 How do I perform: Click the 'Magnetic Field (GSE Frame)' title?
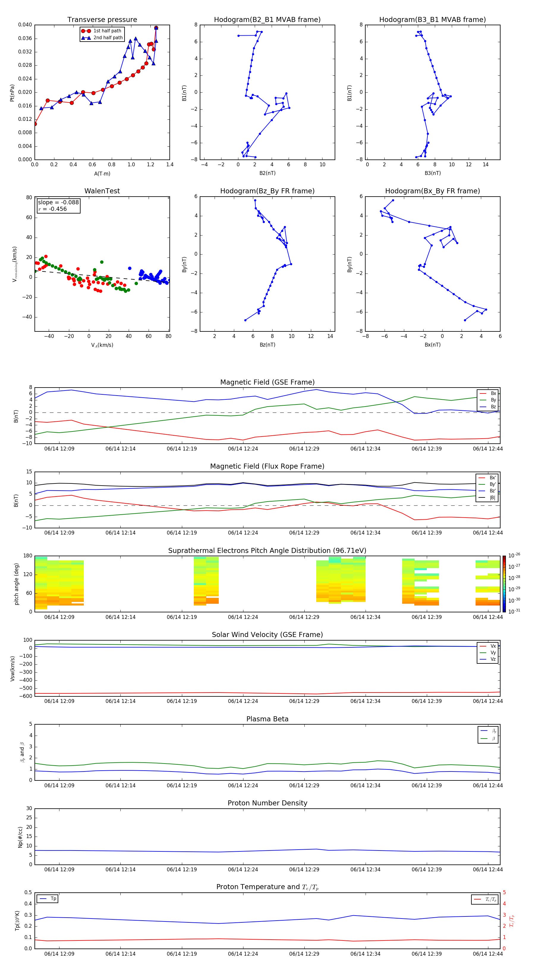pos(267,382)
